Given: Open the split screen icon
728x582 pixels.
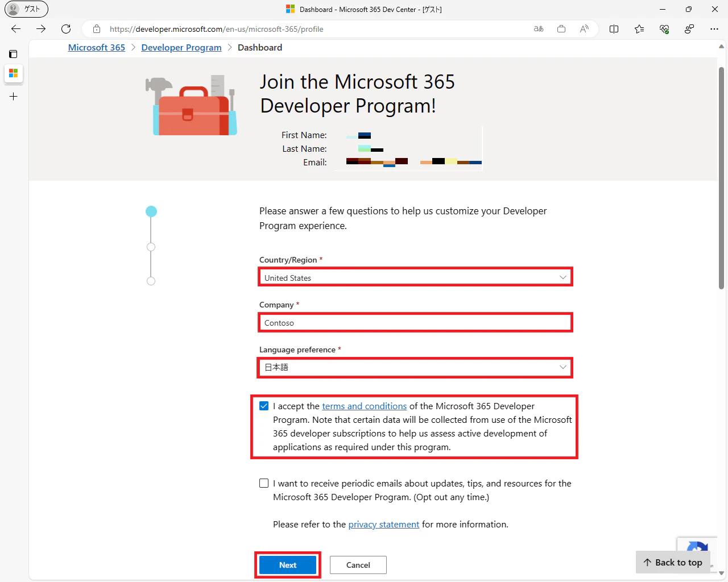Looking at the screenshot, I should [614, 29].
